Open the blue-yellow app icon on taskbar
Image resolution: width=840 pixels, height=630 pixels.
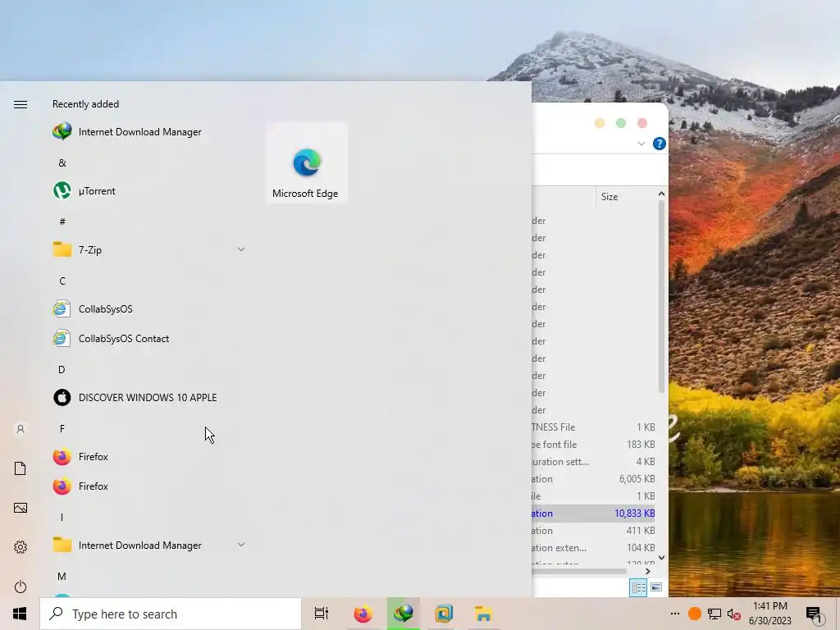click(x=444, y=614)
